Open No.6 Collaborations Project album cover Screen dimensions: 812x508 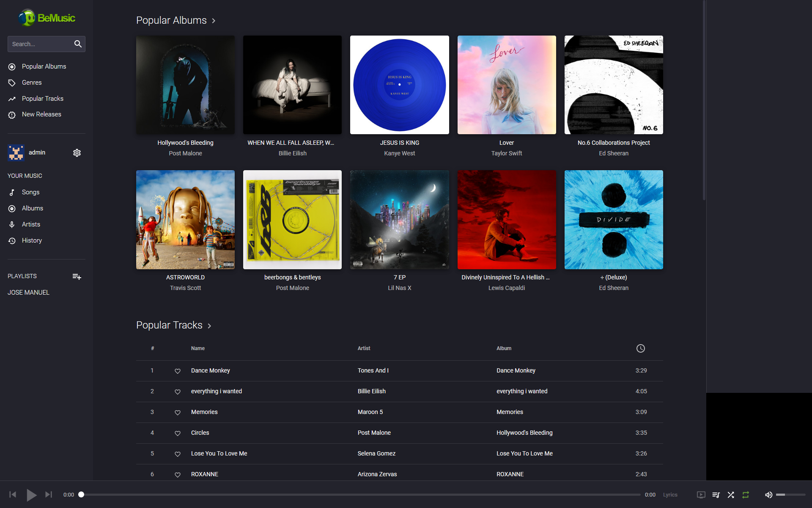coord(614,85)
